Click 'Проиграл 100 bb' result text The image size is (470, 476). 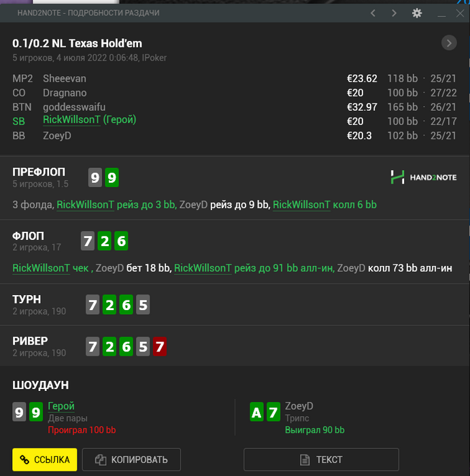click(82, 430)
